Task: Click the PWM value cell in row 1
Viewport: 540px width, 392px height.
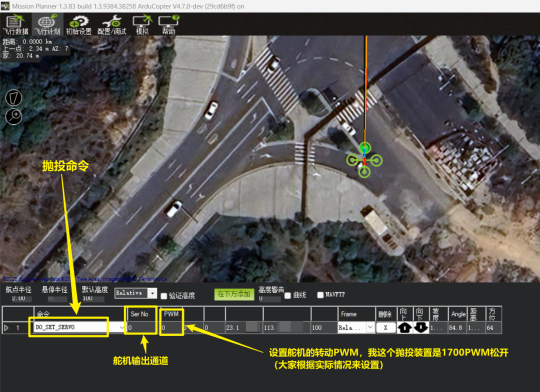Action: pos(171,328)
